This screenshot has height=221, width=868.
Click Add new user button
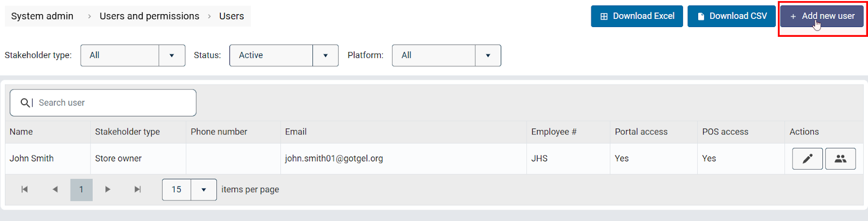coord(822,16)
